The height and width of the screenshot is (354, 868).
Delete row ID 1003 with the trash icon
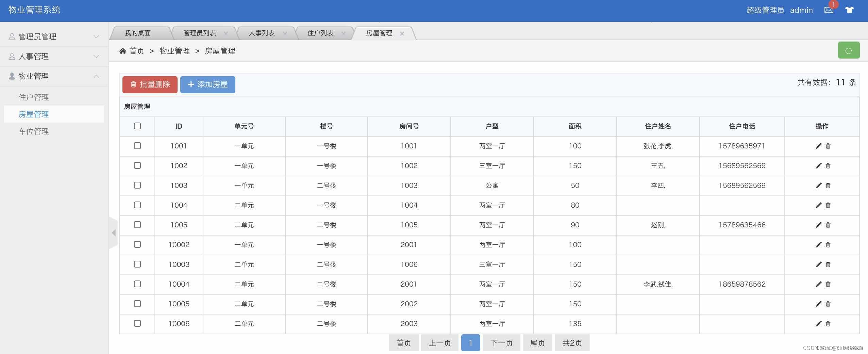coord(828,186)
